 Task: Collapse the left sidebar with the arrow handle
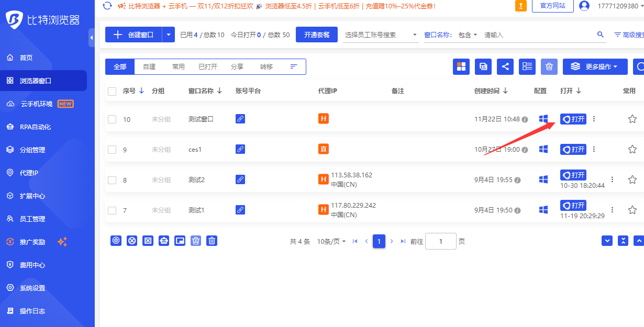pos(92,38)
